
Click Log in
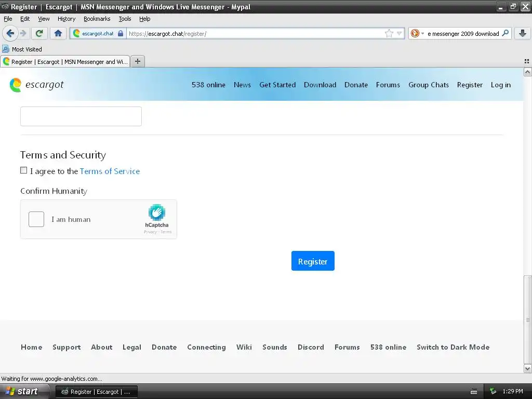coord(500,85)
